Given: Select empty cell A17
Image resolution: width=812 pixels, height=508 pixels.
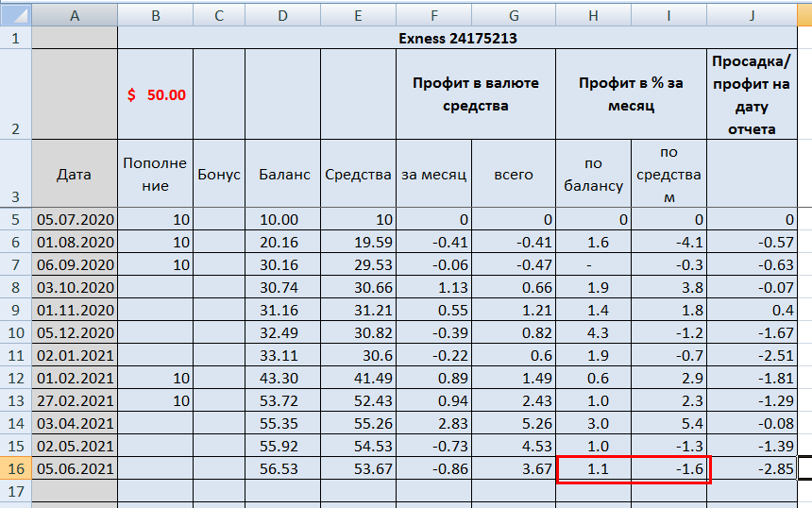Looking at the screenshot, I should click(75, 491).
